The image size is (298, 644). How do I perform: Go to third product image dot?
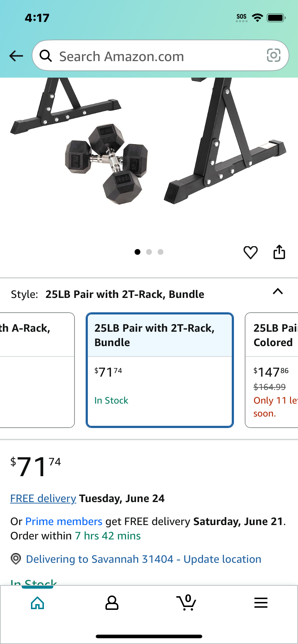coord(161,252)
